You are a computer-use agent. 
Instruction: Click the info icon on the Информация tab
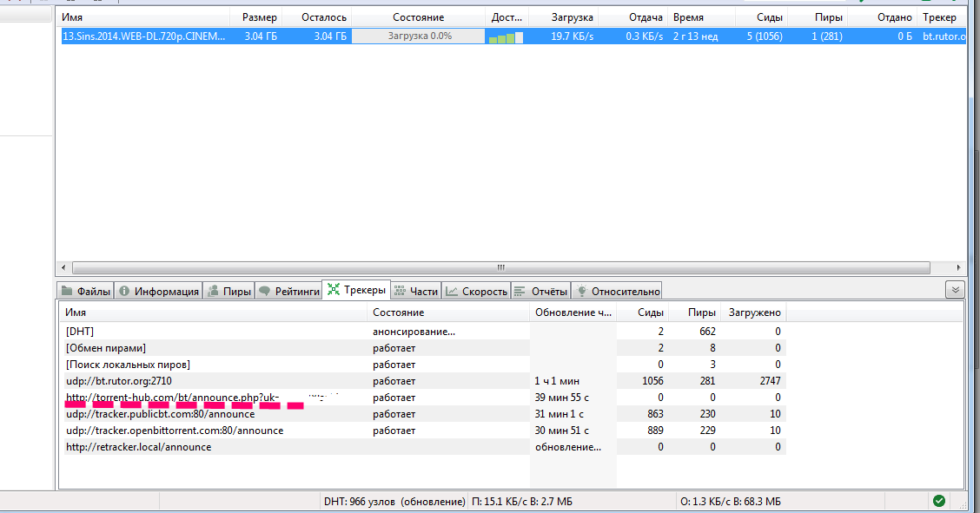click(124, 292)
